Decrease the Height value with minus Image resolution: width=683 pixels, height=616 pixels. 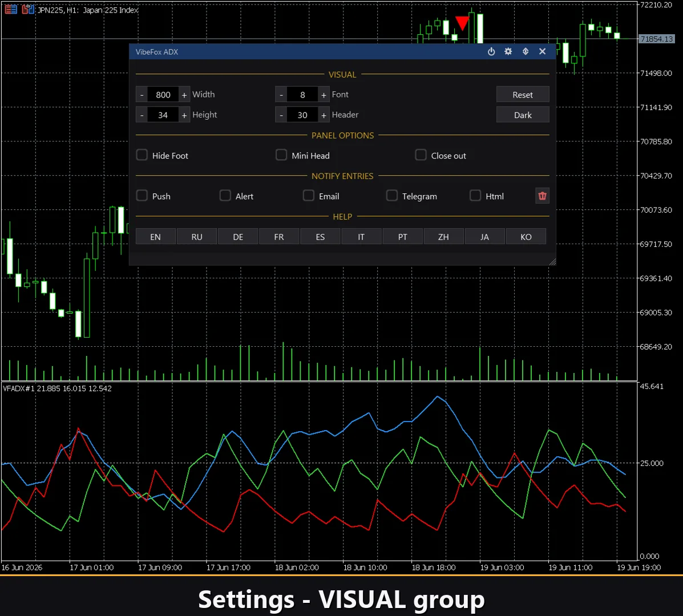click(142, 115)
